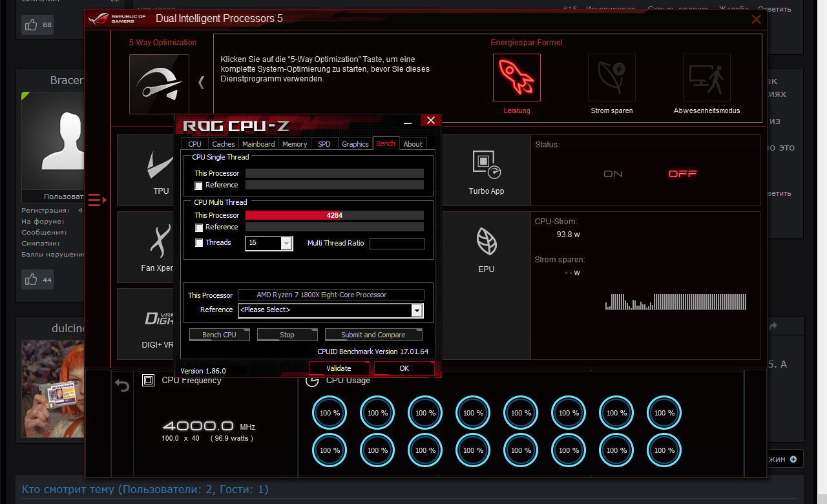Switch to the CPU tab

point(194,144)
